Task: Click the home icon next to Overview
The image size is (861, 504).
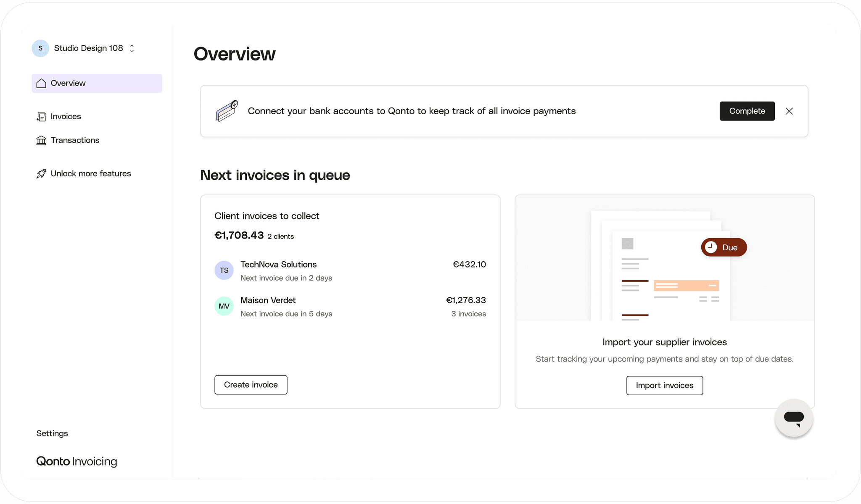Action: pyautogui.click(x=41, y=83)
